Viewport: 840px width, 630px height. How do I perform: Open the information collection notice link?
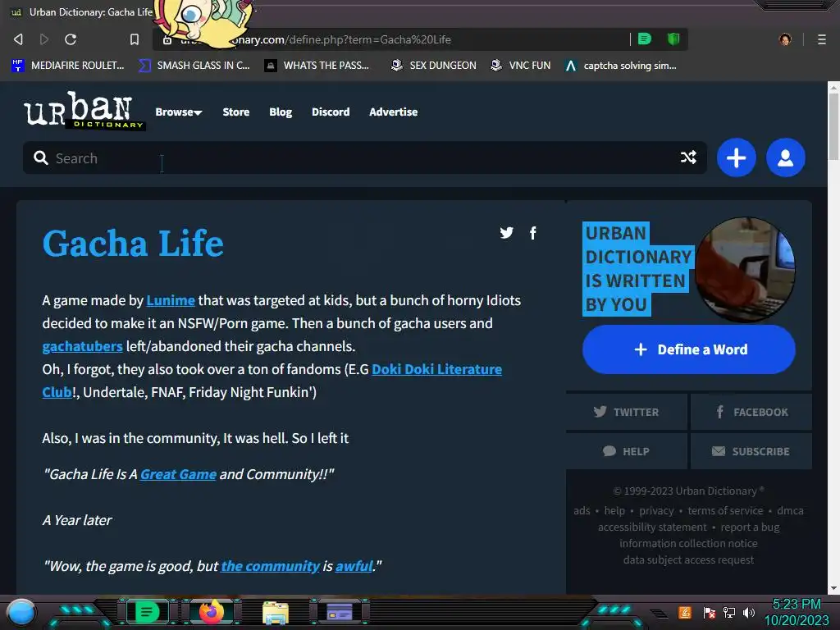tap(688, 543)
